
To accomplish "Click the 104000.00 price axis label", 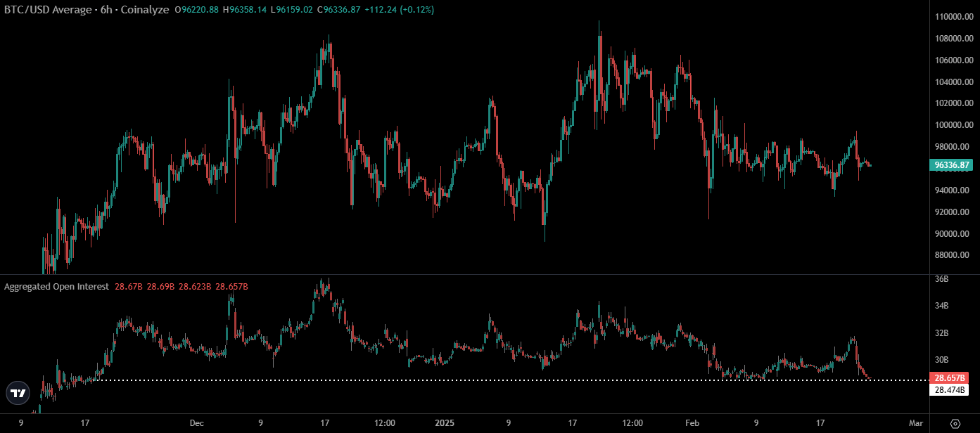I will coord(953,82).
